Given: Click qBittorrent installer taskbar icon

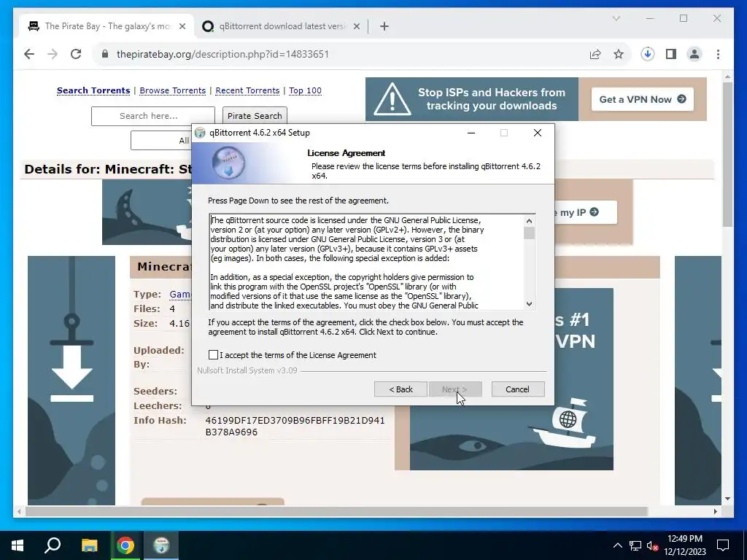Looking at the screenshot, I should tap(161, 545).
